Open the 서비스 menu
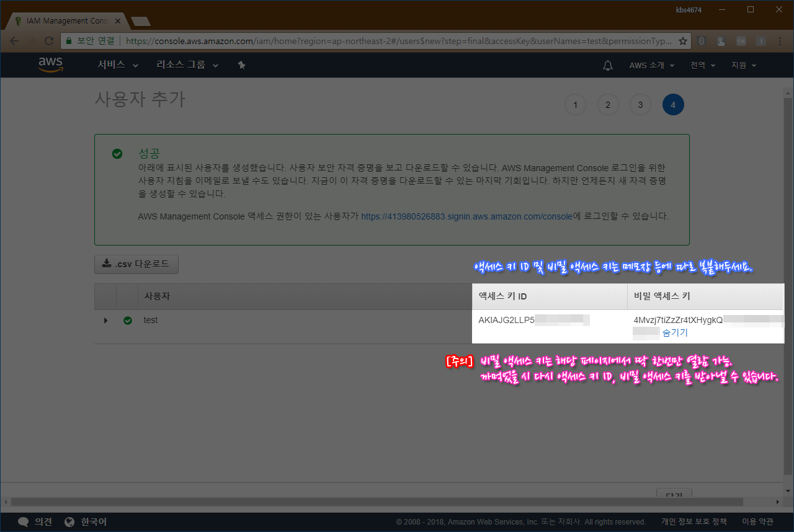This screenshot has width=794, height=532. (x=117, y=64)
